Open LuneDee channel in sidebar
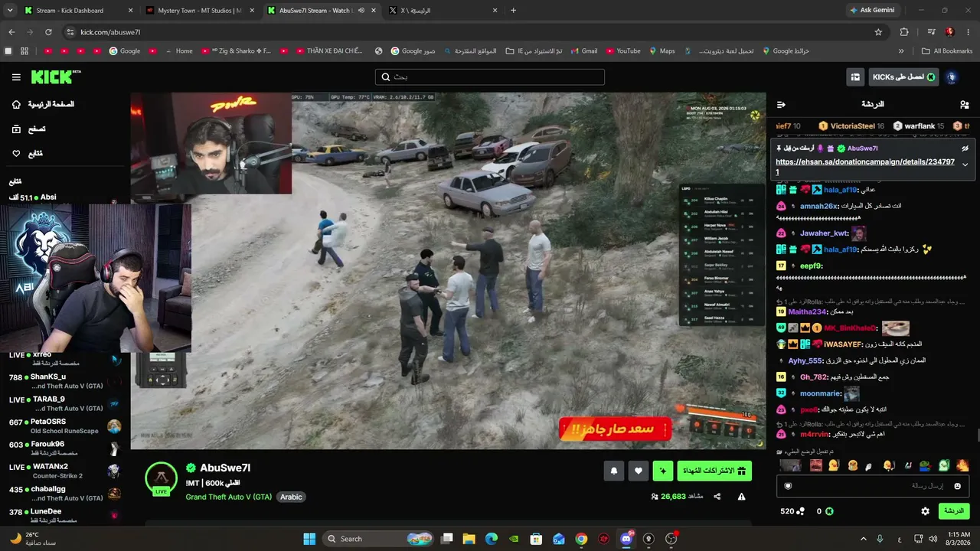The height and width of the screenshot is (551, 980). tap(63, 516)
